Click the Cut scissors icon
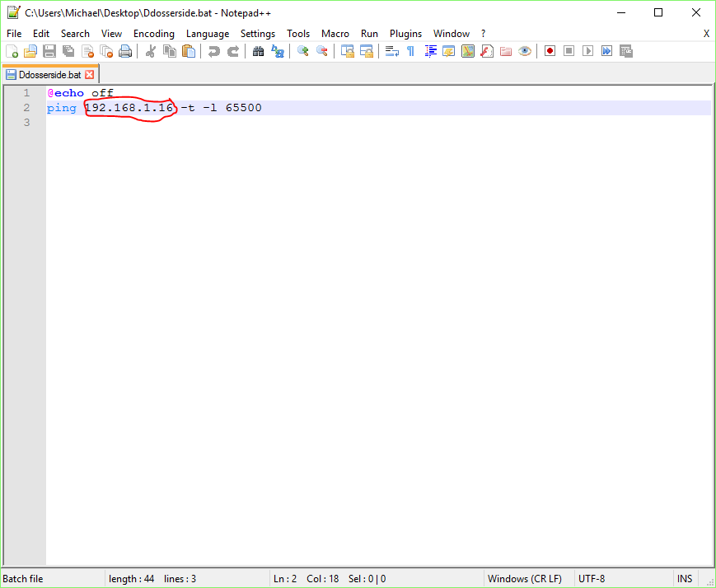This screenshot has width=716, height=588. click(151, 51)
